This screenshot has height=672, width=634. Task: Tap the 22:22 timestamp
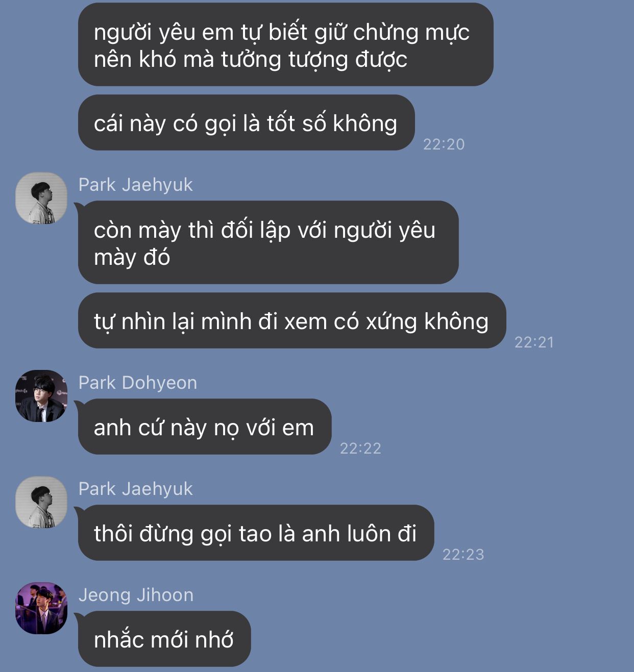tap(360, 449)
